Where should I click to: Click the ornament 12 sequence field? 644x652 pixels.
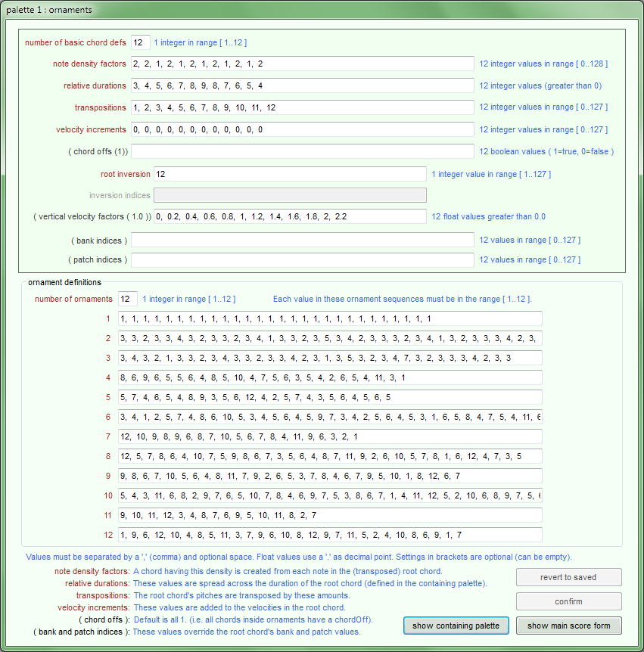click(330, 535)
